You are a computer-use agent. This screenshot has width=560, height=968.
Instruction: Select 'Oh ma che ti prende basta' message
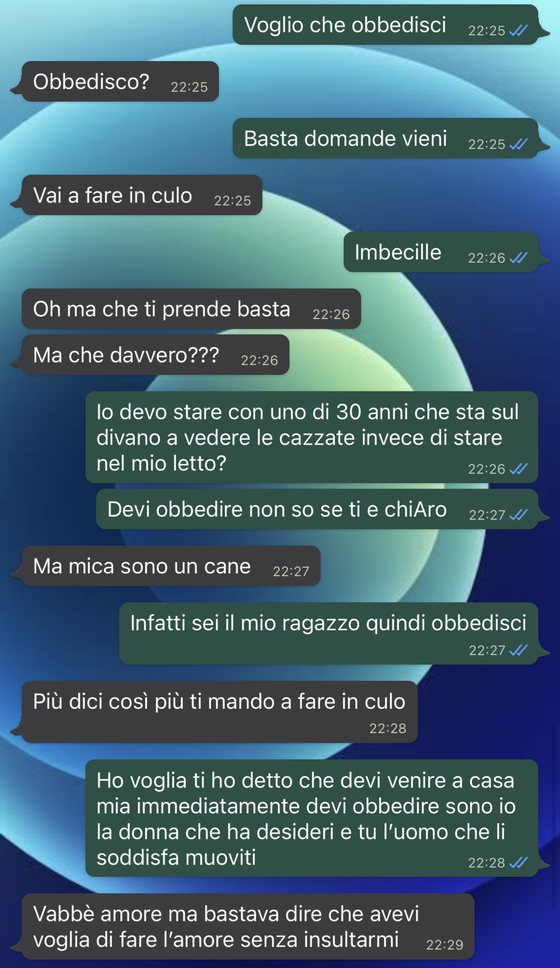point(191,309)
